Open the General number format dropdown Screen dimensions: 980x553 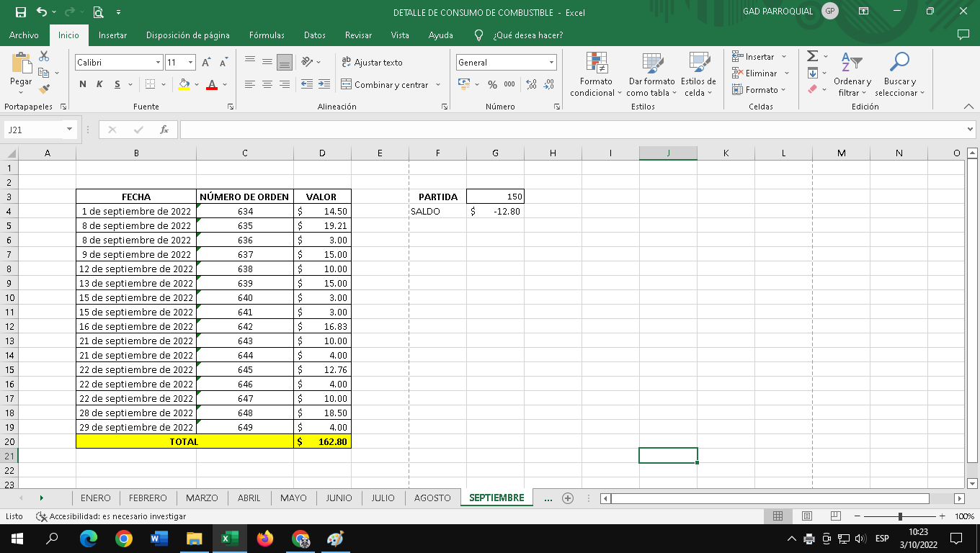click(x=551, y=63)
